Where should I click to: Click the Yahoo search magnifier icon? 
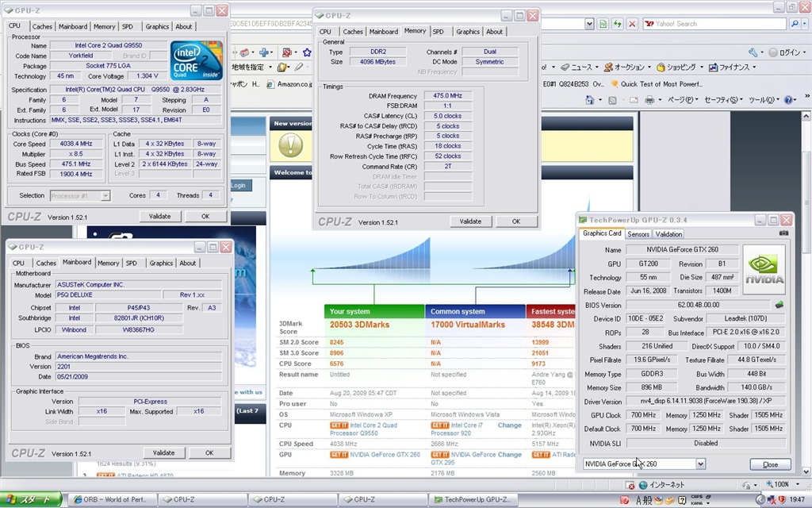tap(795, 24)
